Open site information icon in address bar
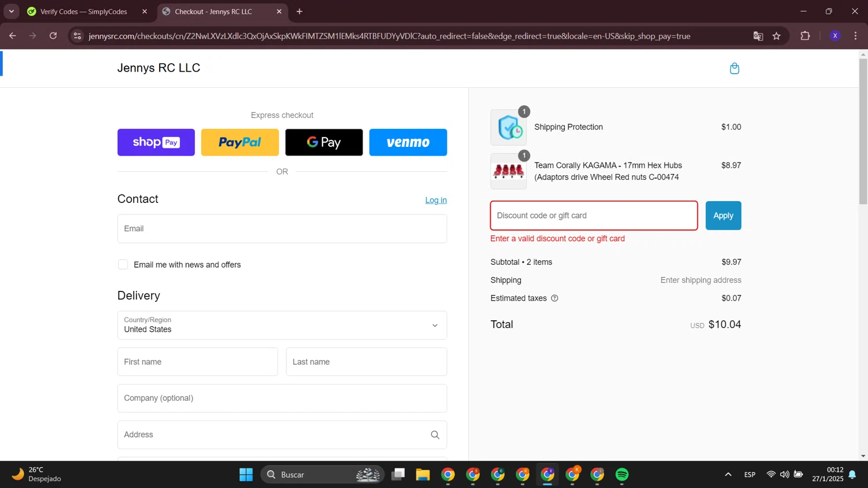This screenshot has width=868, height=488. 77,36
